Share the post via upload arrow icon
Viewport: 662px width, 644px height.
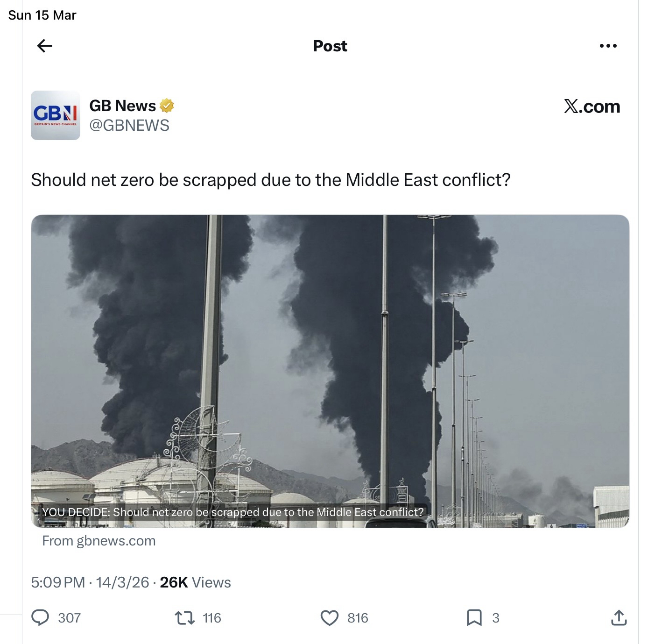coord(619,618)
